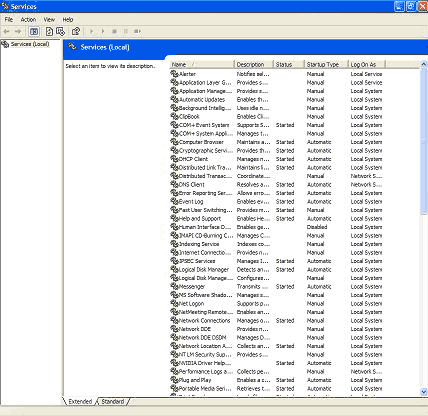Select the Cryptographic Servi... service name
This screenshot has width=428, height=416.
[206, 150]
